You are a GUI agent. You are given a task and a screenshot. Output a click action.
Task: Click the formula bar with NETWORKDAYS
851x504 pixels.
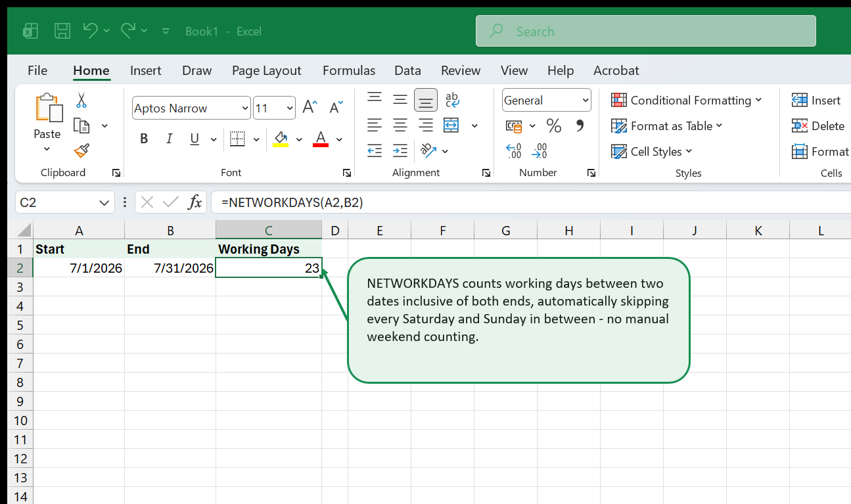tap(531, 202)
